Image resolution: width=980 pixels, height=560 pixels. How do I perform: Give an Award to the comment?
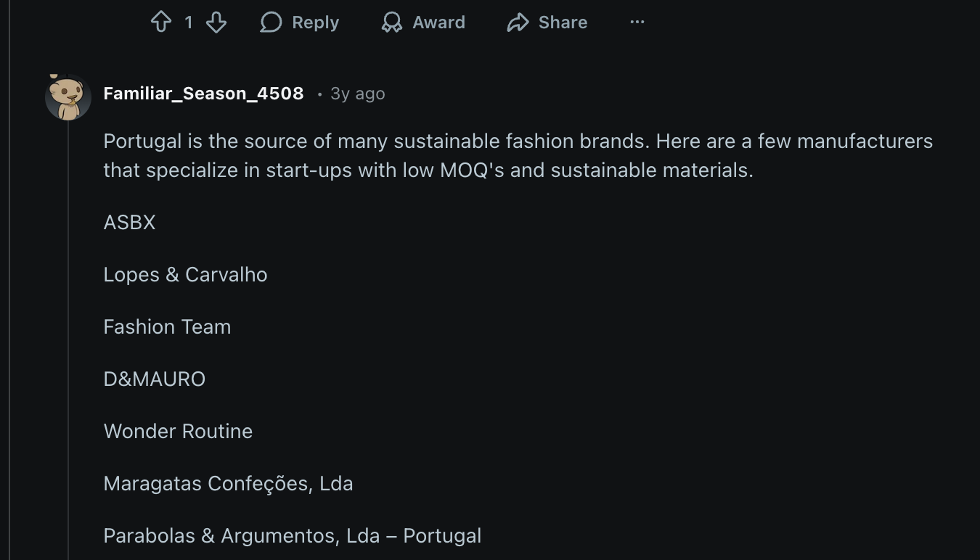point(423,22)
